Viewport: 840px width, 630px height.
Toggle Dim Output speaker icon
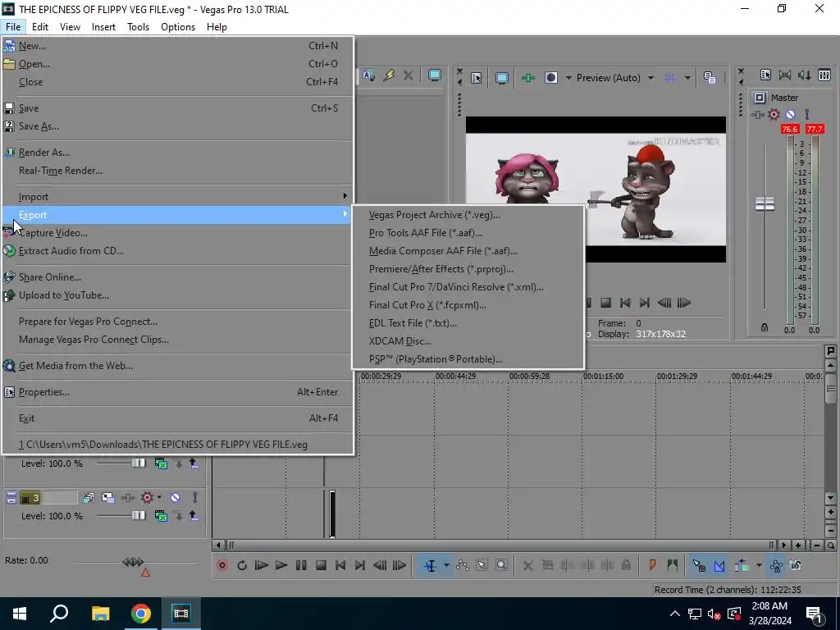[805, 75]
